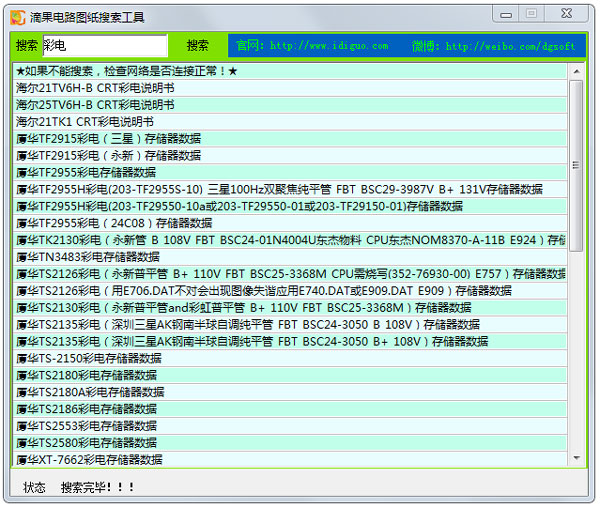Screen dimensions: 600x508
Task: Select row 厦华TF2955H彩电(203-TF29550-10a...)
Action: [290, 206]
